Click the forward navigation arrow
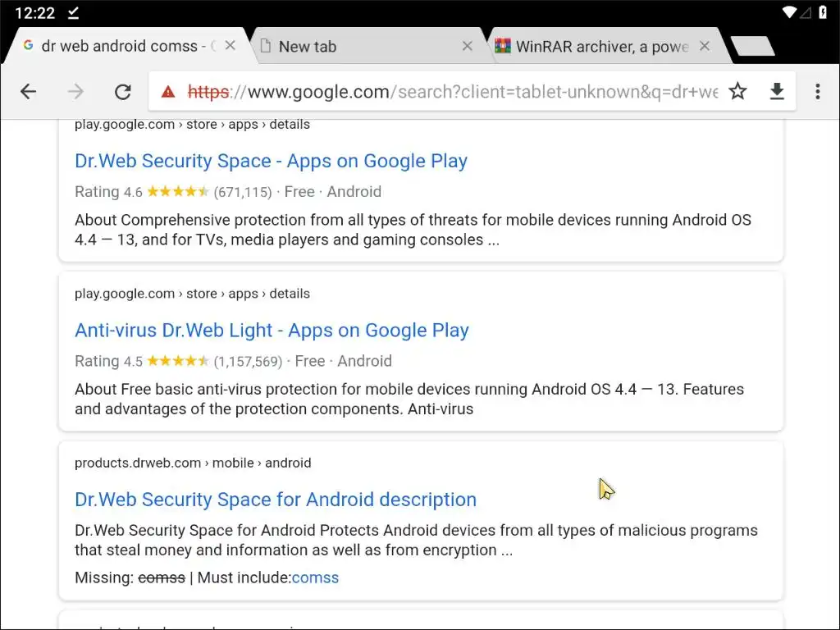Screen dimensions: 840x630 [75, 92]
